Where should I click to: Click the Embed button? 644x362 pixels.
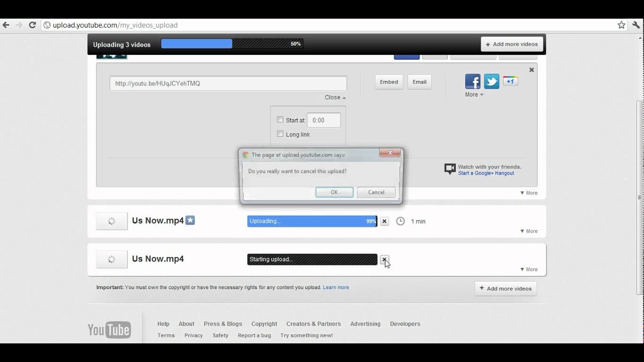pyautogui.click(x=389, y=82)
